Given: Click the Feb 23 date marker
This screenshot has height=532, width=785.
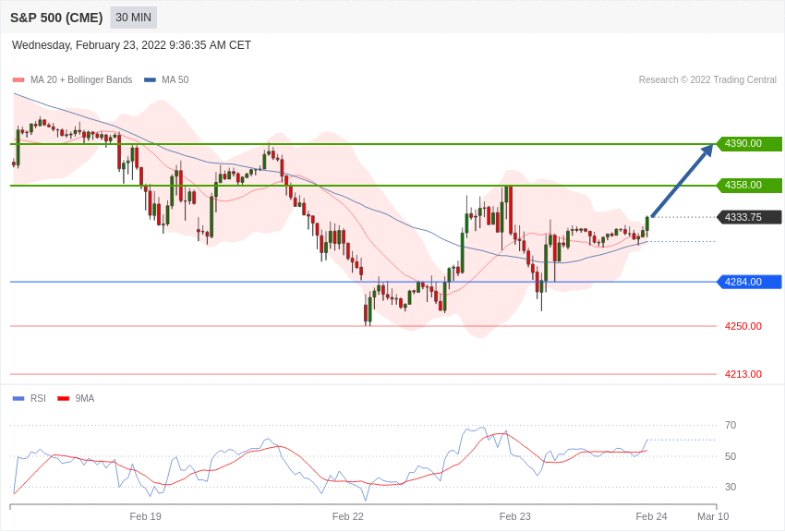Looking at the screenshot, I should 514,516.
